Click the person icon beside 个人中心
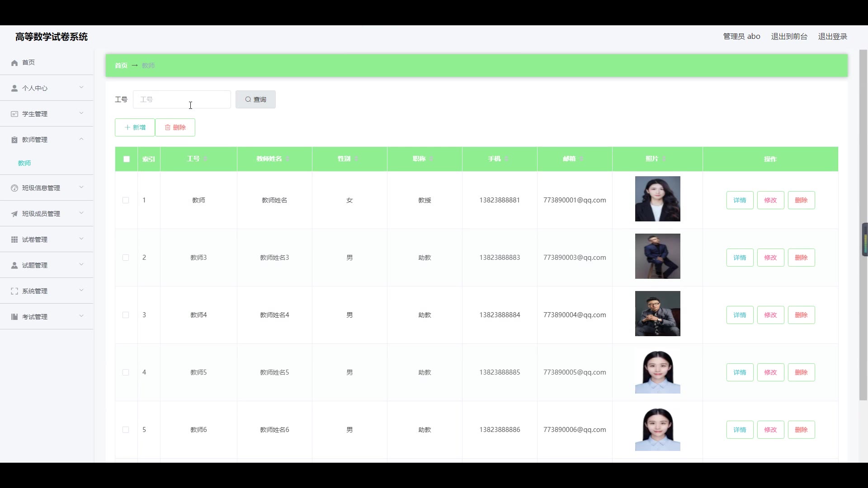Viewport: 868px width, 488px height. 14,88
